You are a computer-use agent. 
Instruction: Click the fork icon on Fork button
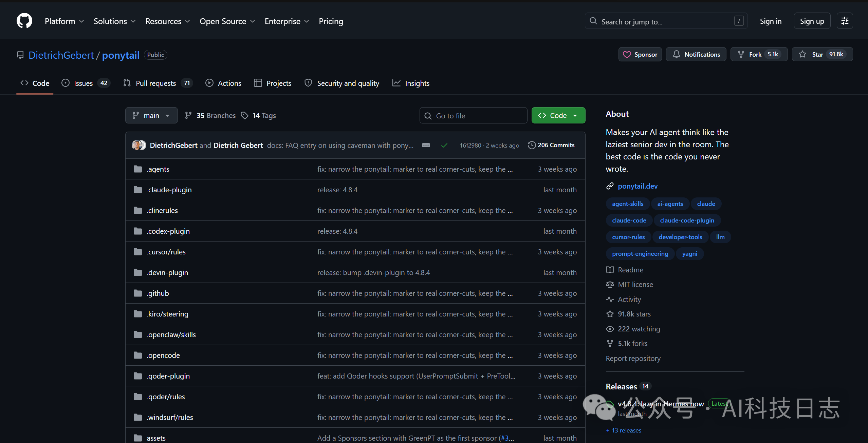(741, 54)
